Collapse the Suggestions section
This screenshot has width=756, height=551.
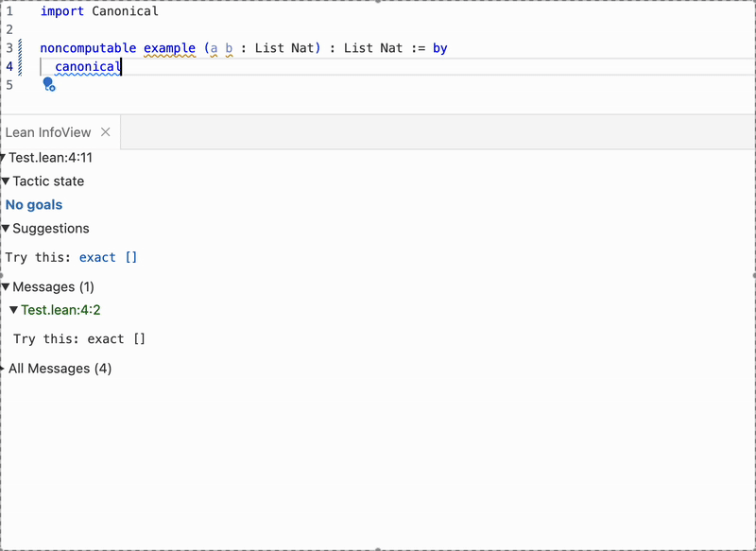click(x=6, y=229)
